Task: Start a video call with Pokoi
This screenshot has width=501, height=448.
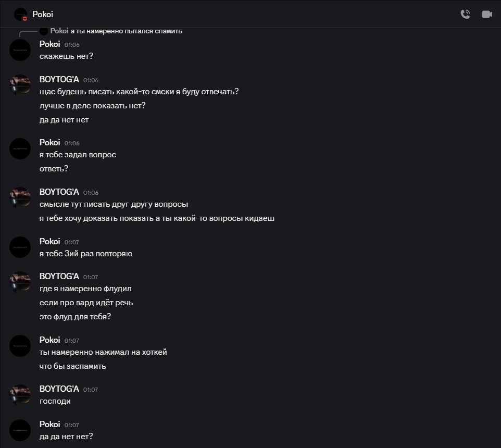Action: pos(487,15)
